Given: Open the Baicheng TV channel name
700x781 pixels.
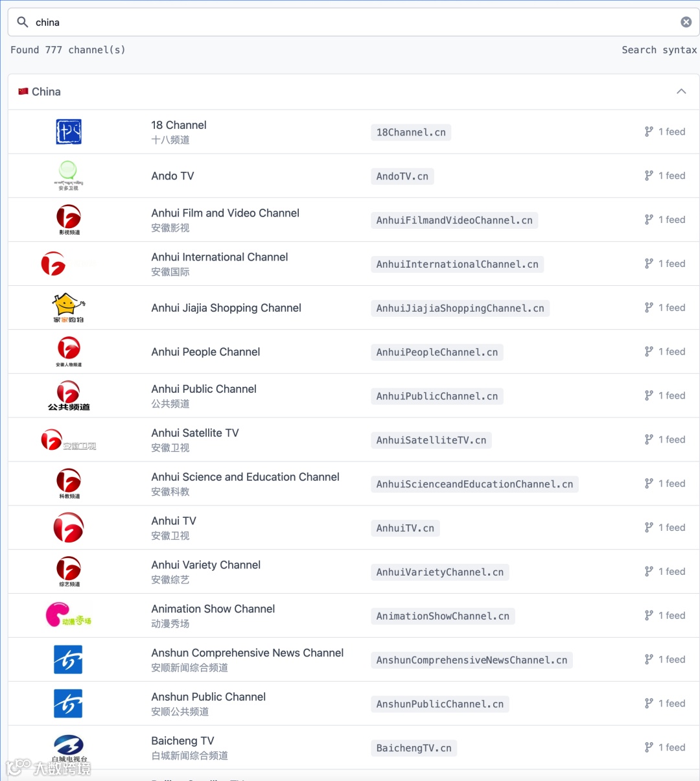Looking at the screenshot, I should 183,741.
